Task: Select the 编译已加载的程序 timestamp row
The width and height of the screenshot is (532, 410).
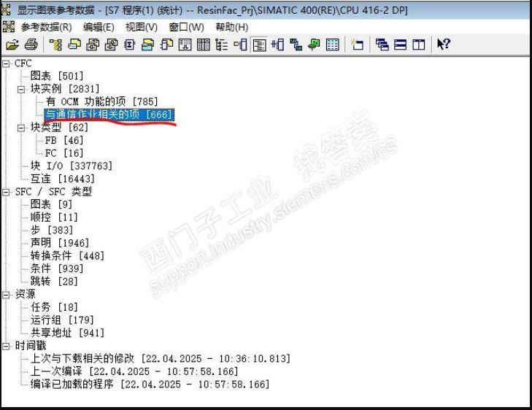Action: tap(150, 384)
